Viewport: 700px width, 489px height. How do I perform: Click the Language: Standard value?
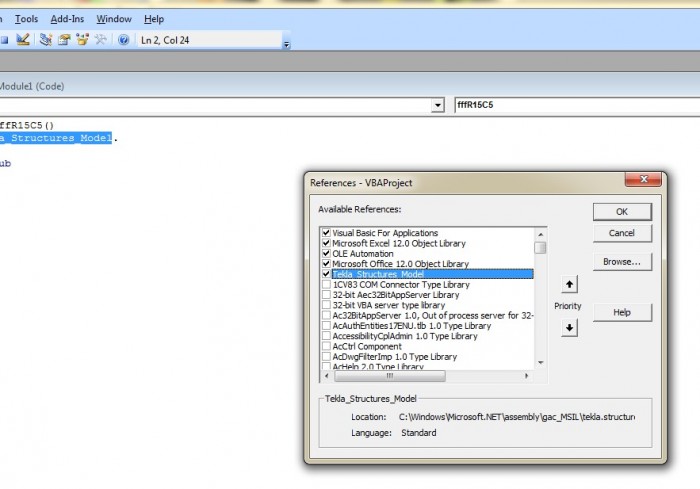(x=418, y=433)
